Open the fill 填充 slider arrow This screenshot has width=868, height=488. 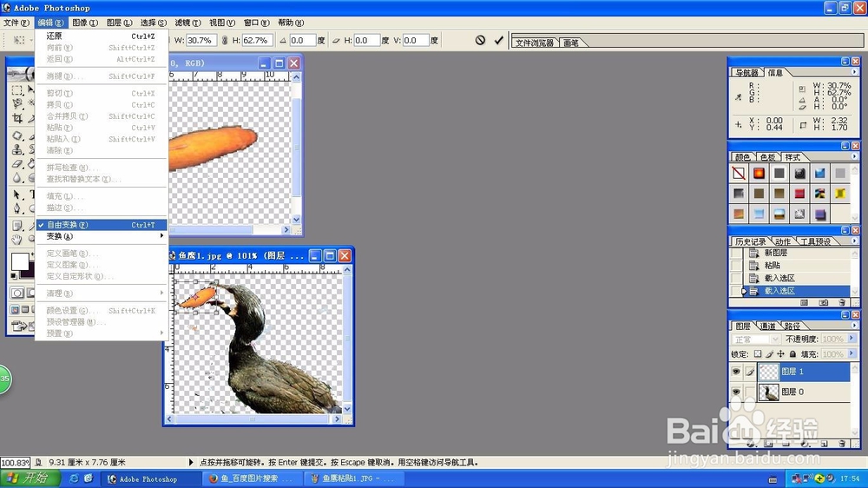852,353
